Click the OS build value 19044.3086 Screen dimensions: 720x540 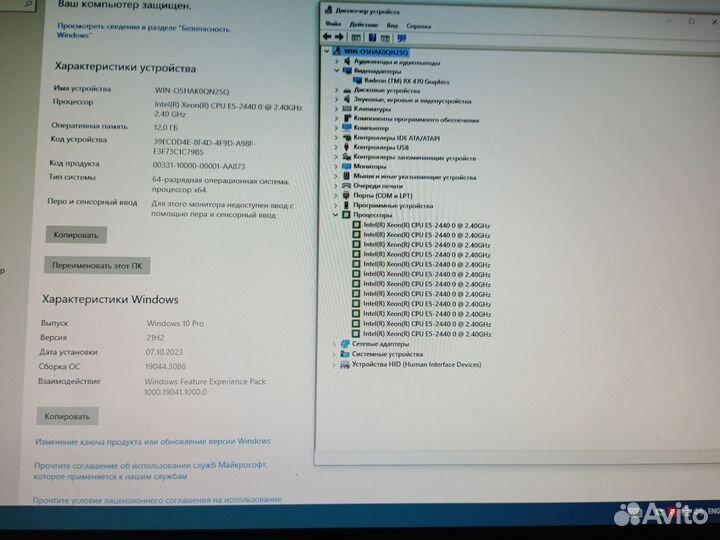165,366
